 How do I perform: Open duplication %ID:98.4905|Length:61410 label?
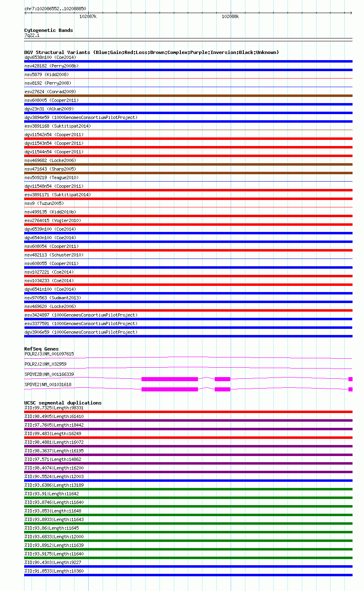point(54,416)
